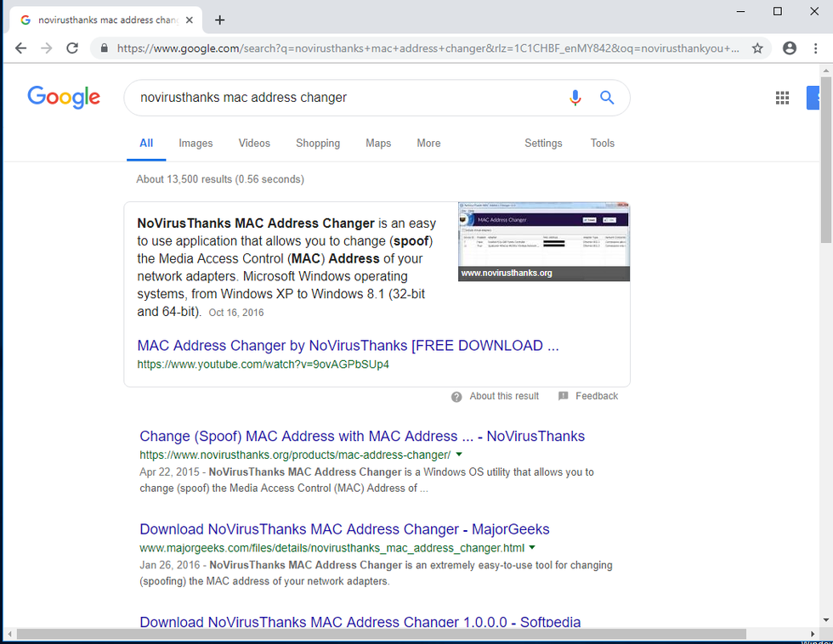
Task: Click the Chrome address bar URL
Action: (x=428, y=48)
